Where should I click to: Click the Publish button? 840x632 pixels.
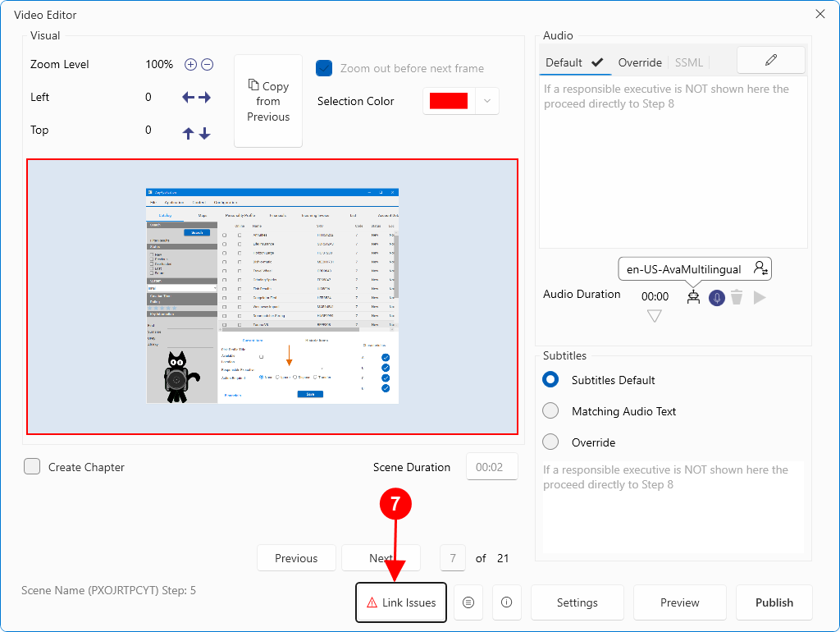(774, 602)
